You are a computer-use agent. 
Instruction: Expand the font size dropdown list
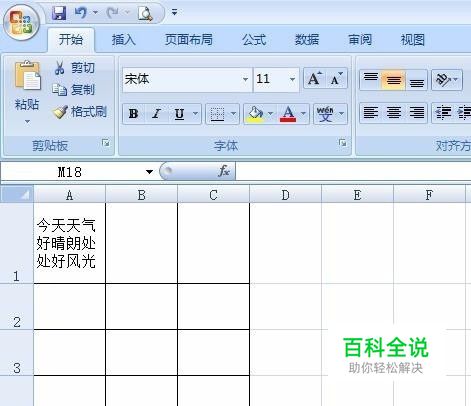(x=292, y=79)
